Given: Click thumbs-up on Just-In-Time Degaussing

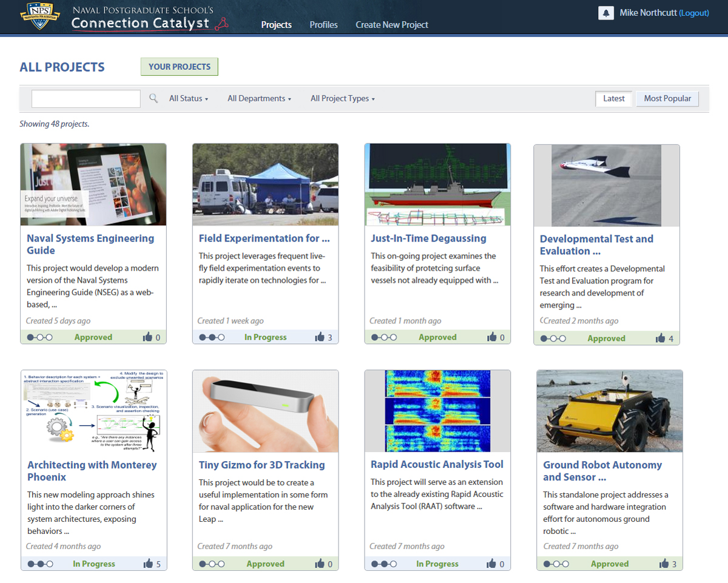Looking at the screenshot, I should tap(491, 337).
